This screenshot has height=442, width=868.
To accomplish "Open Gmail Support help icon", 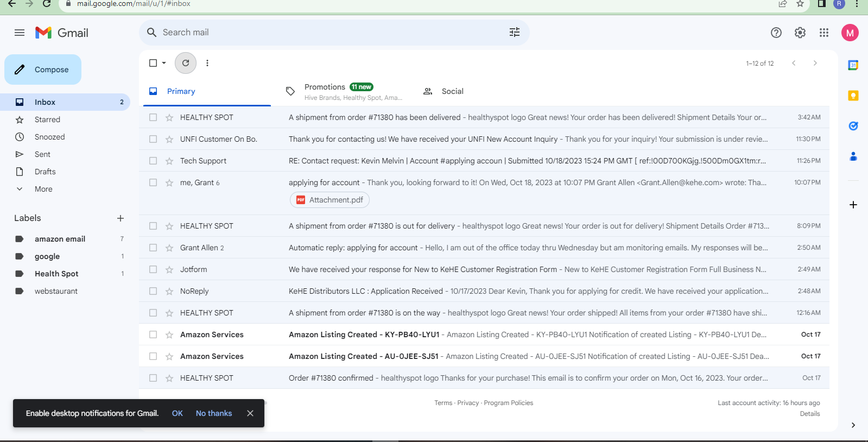I will (776, 33).
